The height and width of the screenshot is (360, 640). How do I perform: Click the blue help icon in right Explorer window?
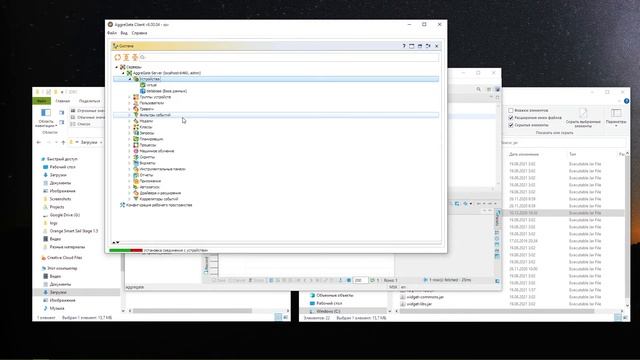point(626,101)
